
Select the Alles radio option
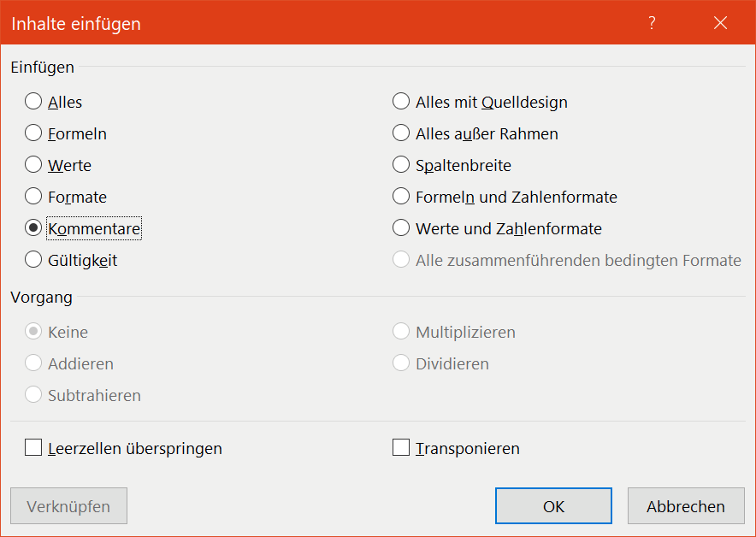(x=33, y=102)
